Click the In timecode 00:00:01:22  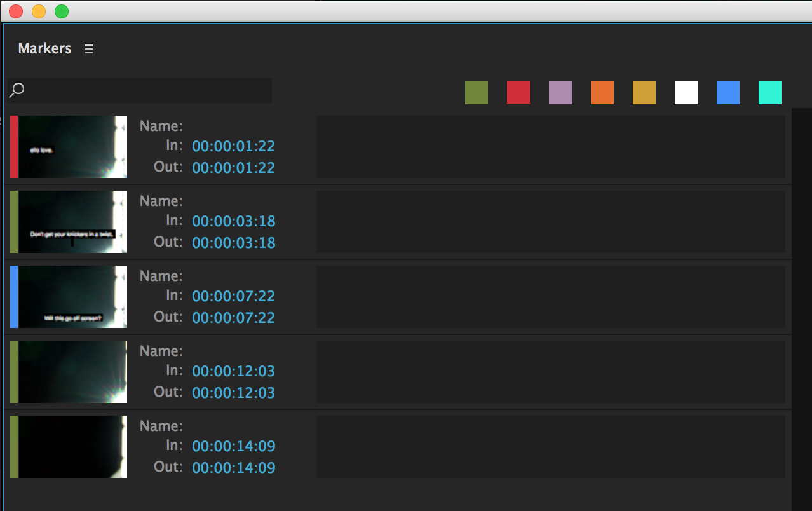coord(234,146)
